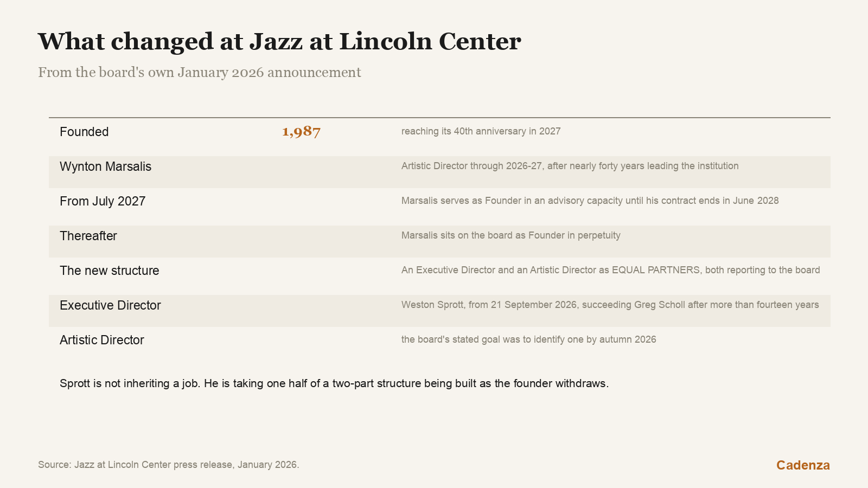The height and width of the screenshot is (488, 868).
Task: Click the autumn 2026 goal description
Action: (528, 339)
